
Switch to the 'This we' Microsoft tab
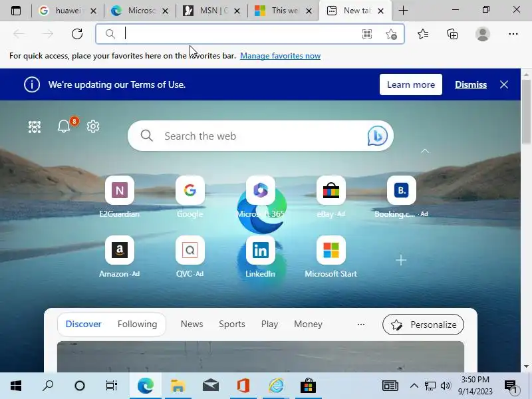pyautogui.click(x=284, y=11)
